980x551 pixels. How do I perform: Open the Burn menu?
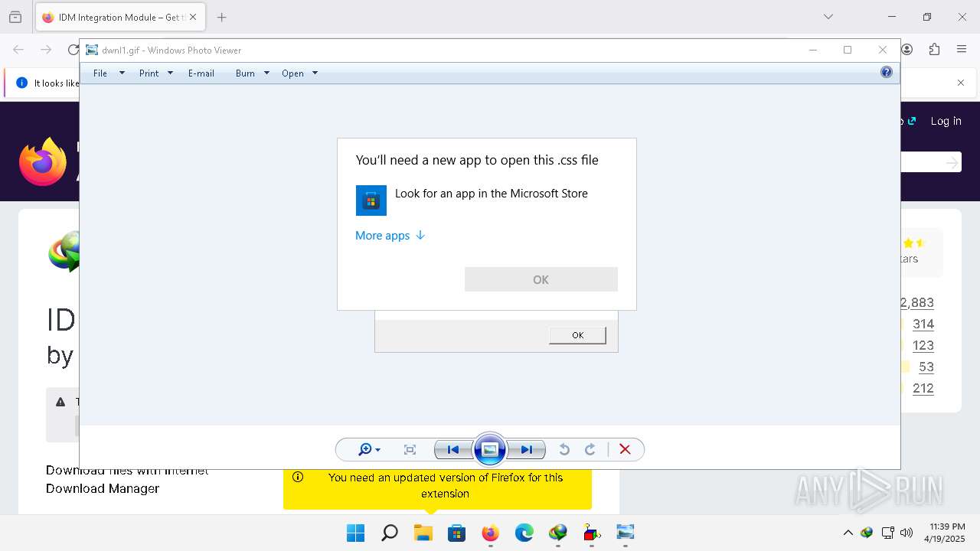point(245,73)
